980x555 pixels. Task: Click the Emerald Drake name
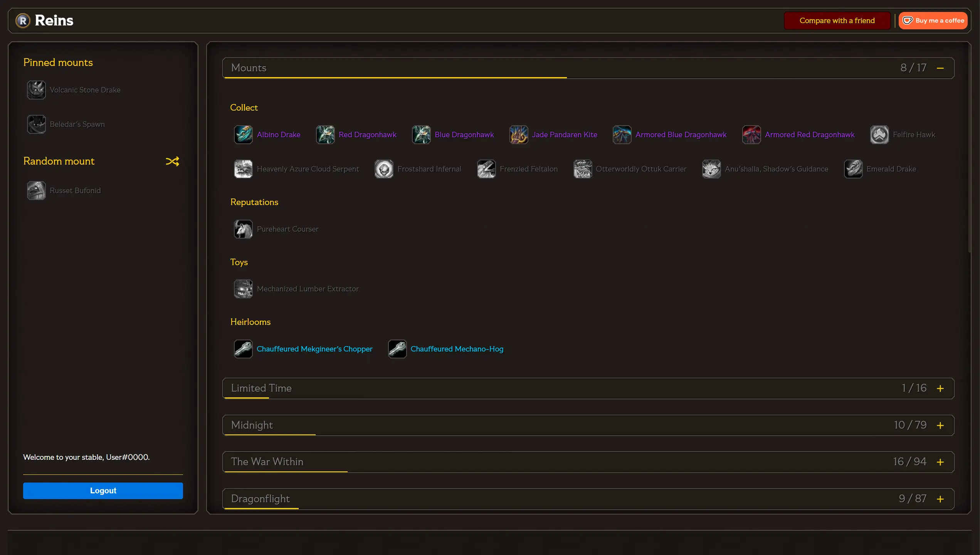pyautogui.click(x=891, y=169)
